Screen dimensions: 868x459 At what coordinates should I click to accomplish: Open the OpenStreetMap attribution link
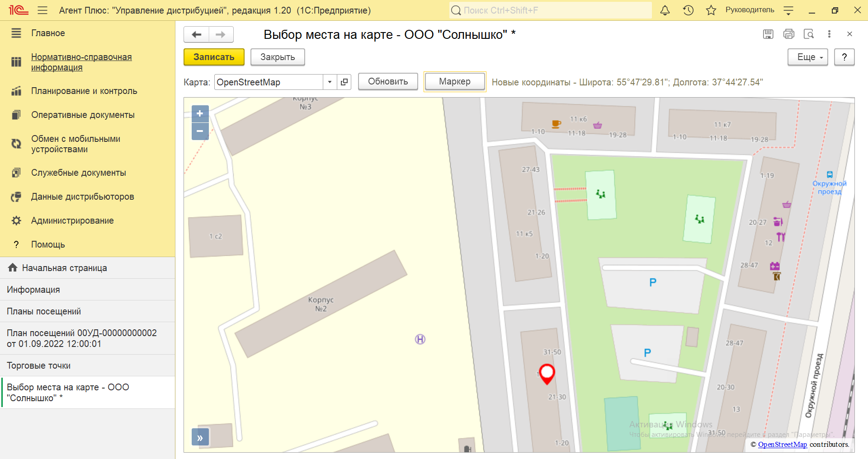pos(782,445)
